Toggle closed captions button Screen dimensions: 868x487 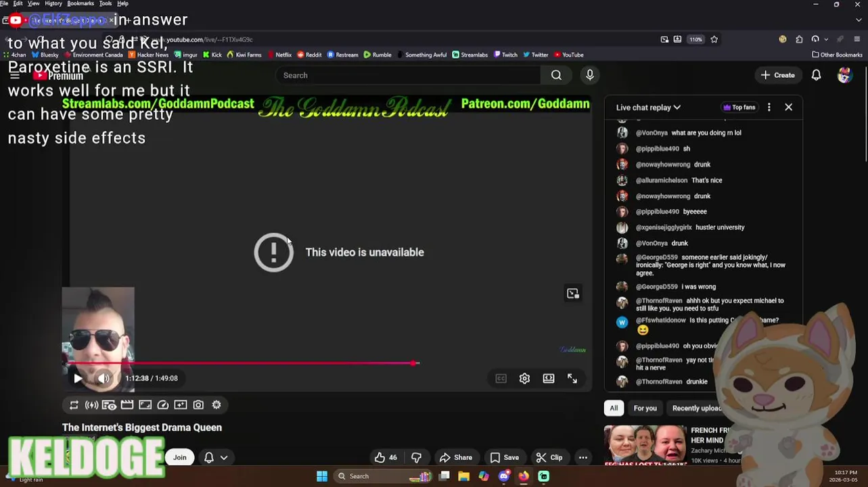[501, 379]
